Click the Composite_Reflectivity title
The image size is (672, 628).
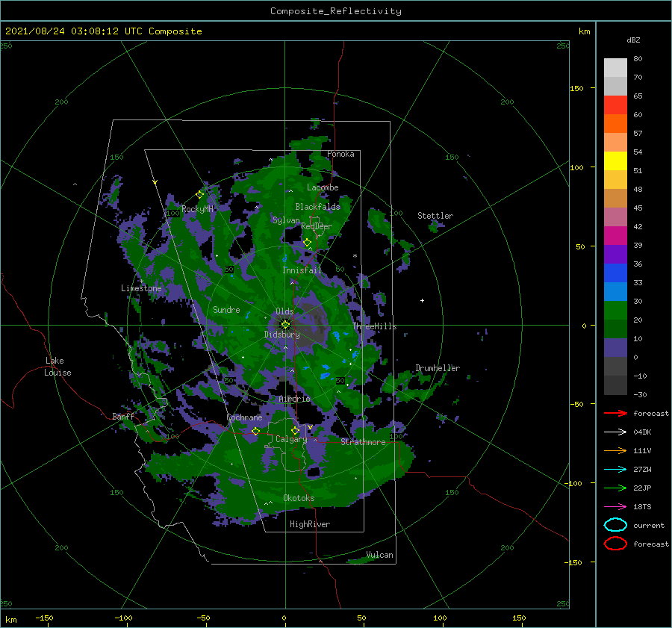[335, 11]
